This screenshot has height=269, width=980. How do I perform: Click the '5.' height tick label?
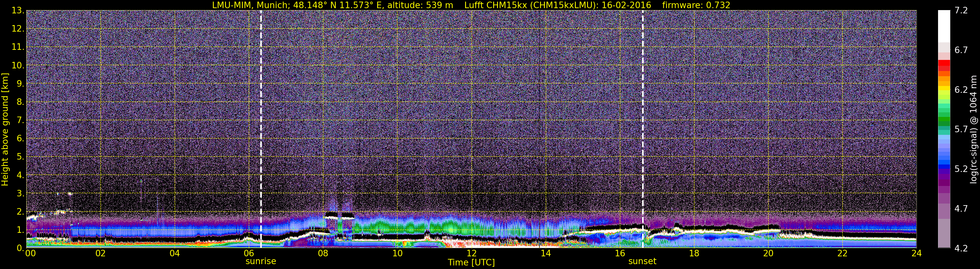coord(20,157)
